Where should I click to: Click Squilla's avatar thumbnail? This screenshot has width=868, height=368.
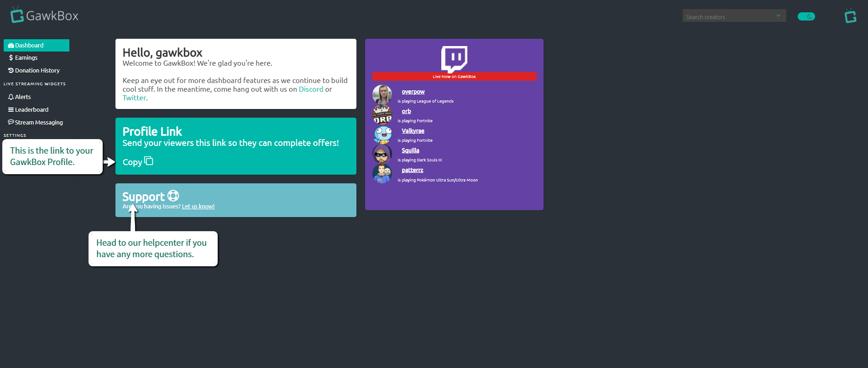(x=382, y=154)
